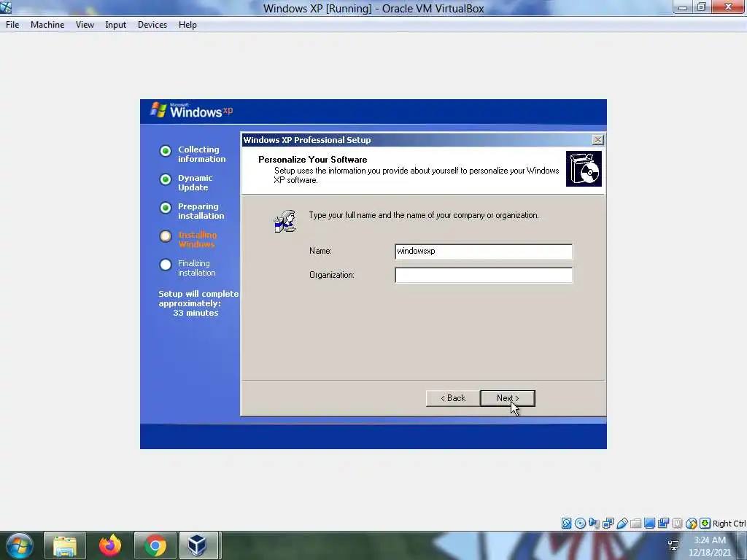Screen dimensions: 747x560
Task: Click the empty Organization field
Action: [x=484, y=275]
